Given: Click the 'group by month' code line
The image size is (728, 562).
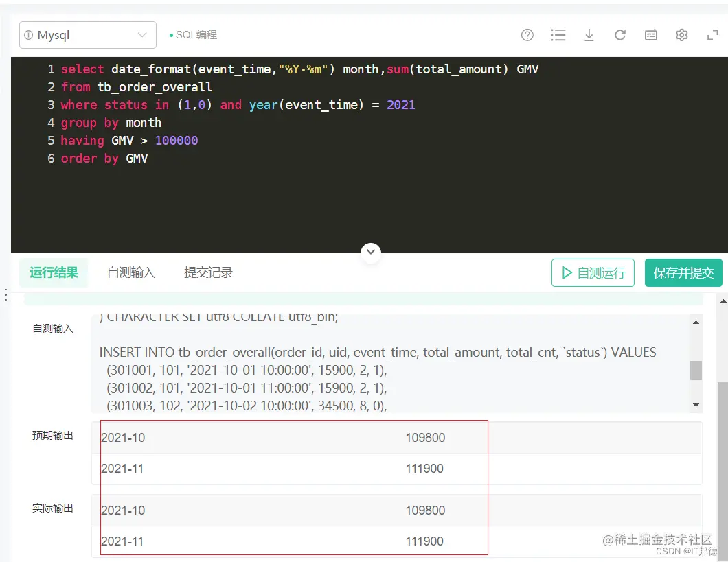Looking at the screenshot, I should [x=111, y=123].
